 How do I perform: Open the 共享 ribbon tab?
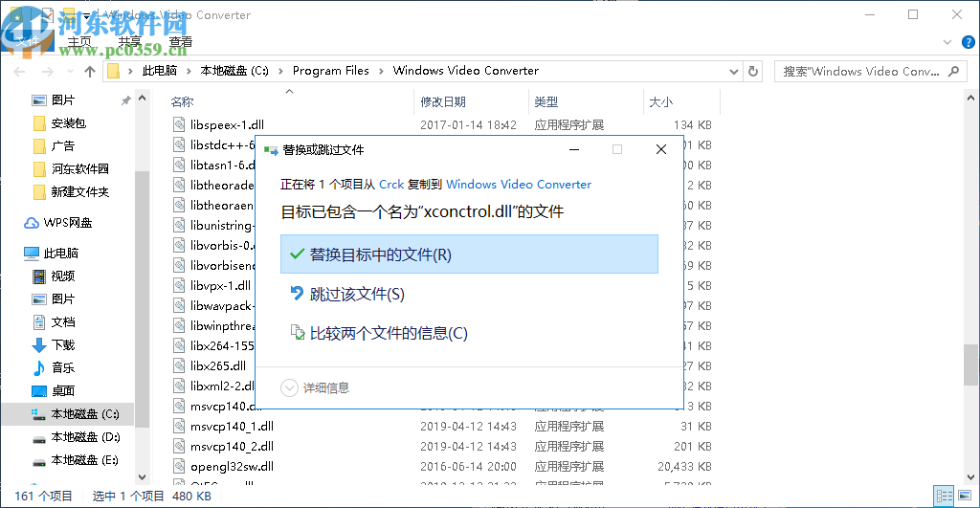[x=130, y=42]
